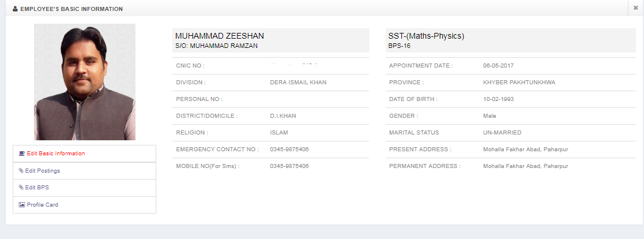The width and height of the screenshot is (644, 239).
Task: Open the Edit Basic Information link
Action: click(x=56, y=154)
